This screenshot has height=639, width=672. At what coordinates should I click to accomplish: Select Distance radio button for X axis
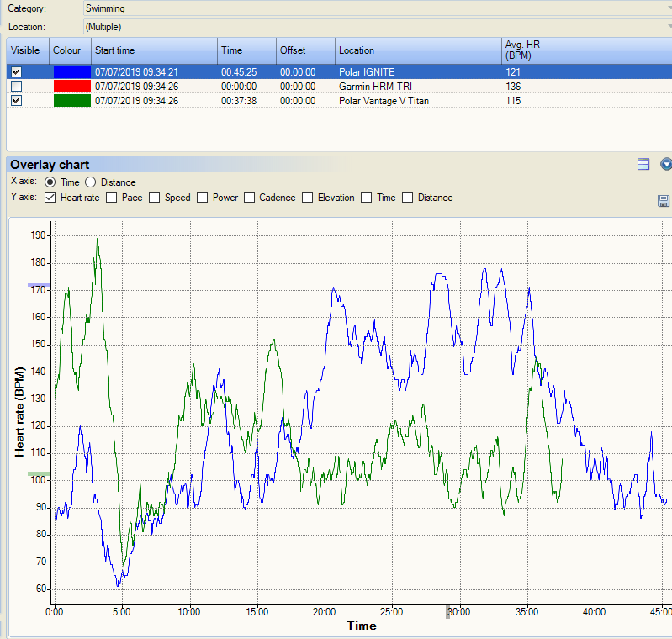(91, 182)
